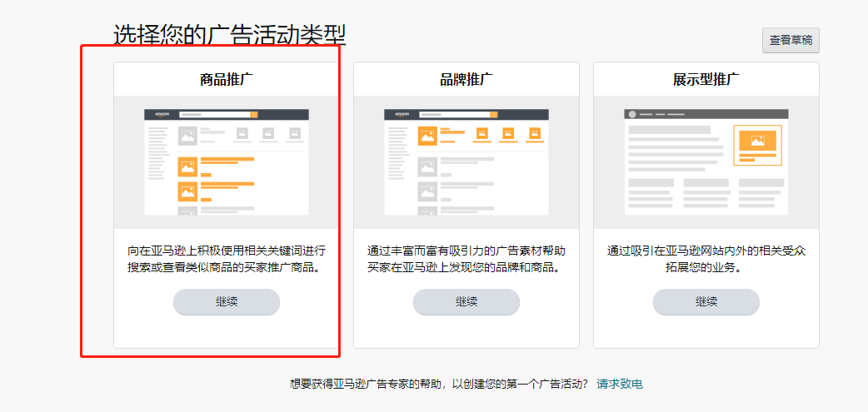Click the 品牌推广 card title
868x412 pixels.
(x=466, y=80)
